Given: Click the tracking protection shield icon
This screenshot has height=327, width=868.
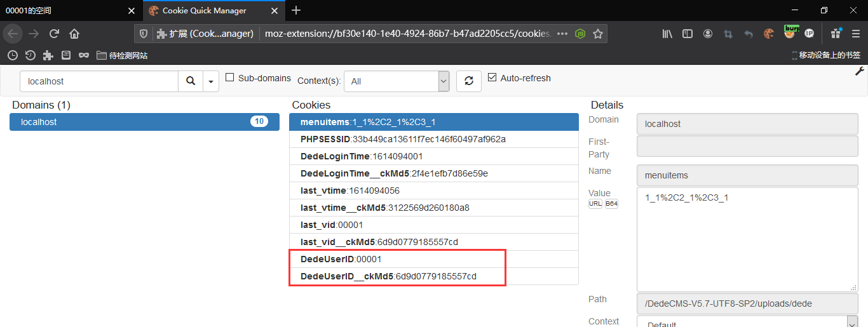Looking at the screenshot, I should (x=144, y=34).
